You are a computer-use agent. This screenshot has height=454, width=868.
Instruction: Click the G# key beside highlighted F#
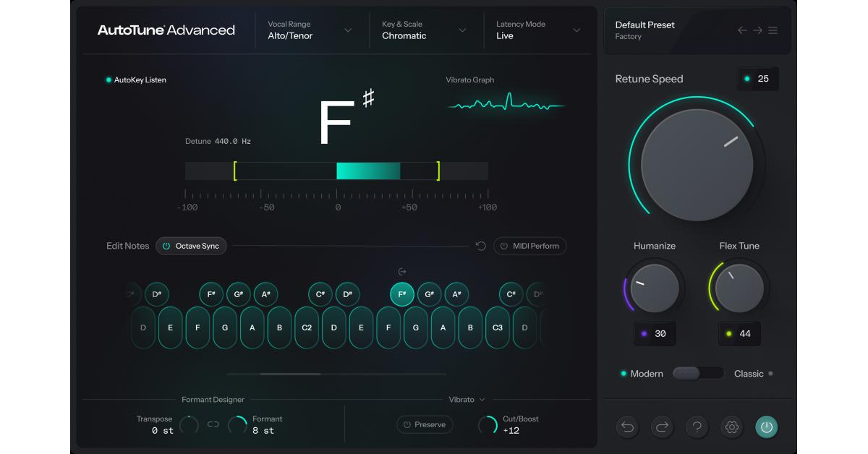pyautogui.click(x=430, y=294)
